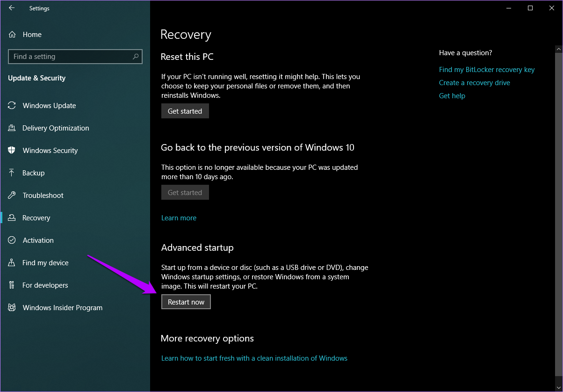Image resolution: width=563 pixels, height=392 pixels.
Task: Click the disabled Get started under Go back
Action: pyautogui.click(x=185, y=192)
